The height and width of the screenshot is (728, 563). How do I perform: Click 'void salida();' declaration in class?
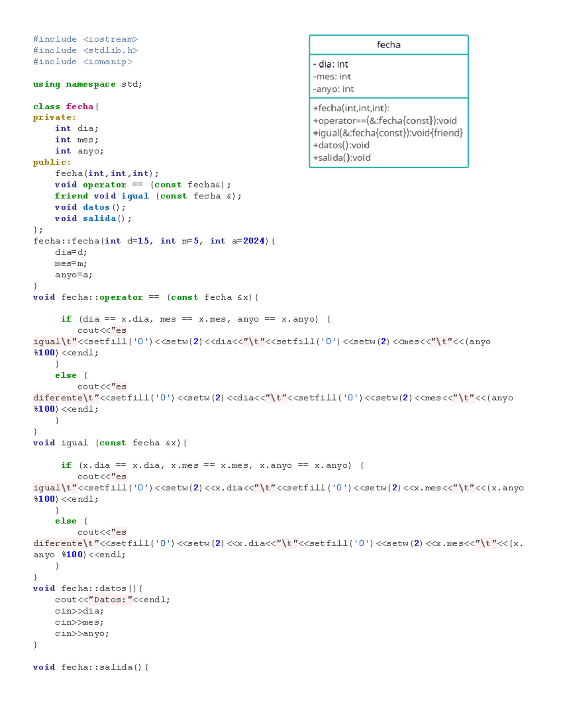(93, 219)
